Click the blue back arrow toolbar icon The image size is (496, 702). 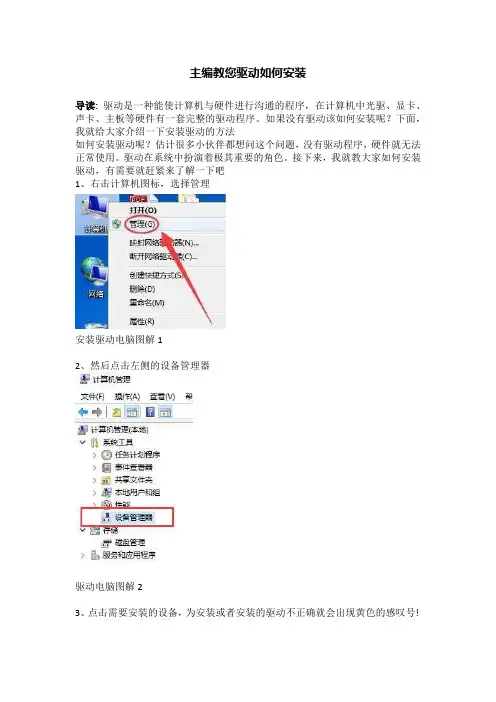pyautogui.click(x=83, y=412)
